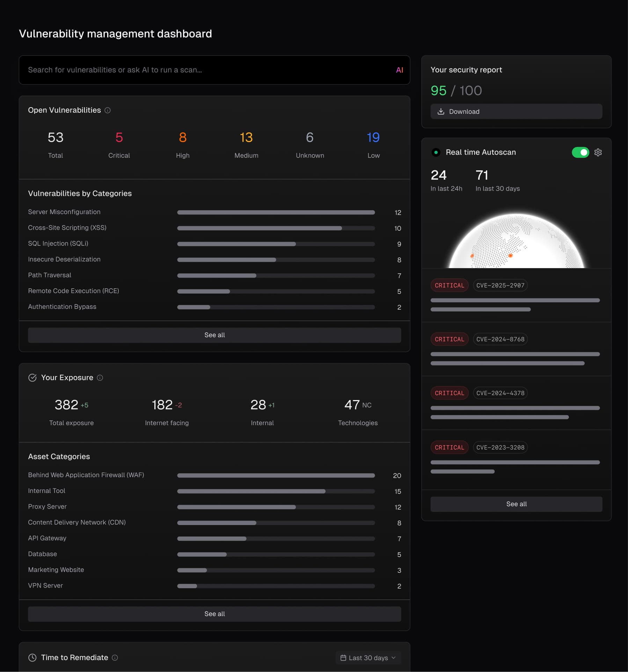Click the Server Misconfiguration progress bar

[276, 213]
